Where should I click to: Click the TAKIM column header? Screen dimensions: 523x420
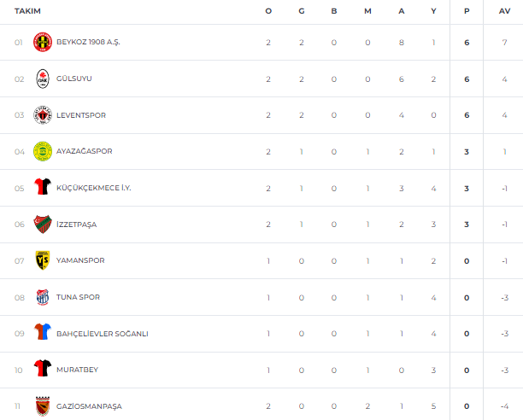(x=28, y=10)
